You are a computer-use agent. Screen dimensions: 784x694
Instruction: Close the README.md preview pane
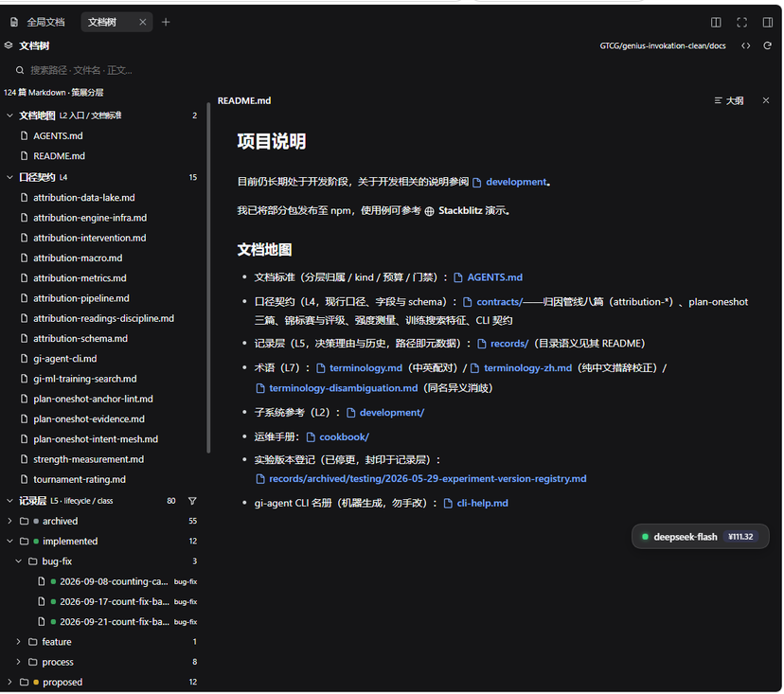765,100
